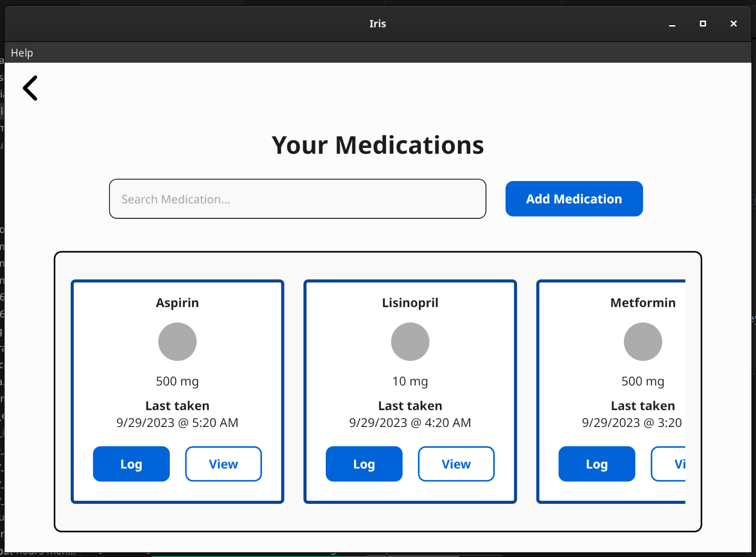
Task: Click the 10 mg dosage text
Action: (x=410, y=381)
